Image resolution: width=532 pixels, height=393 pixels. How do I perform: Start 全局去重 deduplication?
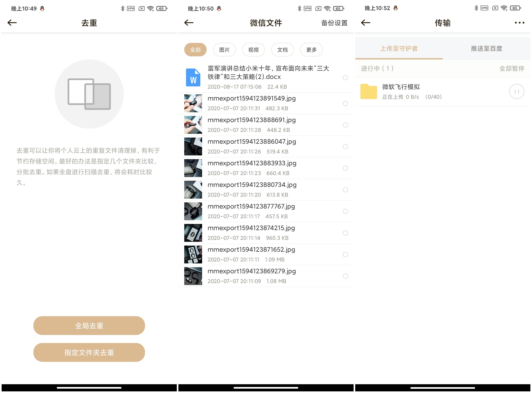89,326
